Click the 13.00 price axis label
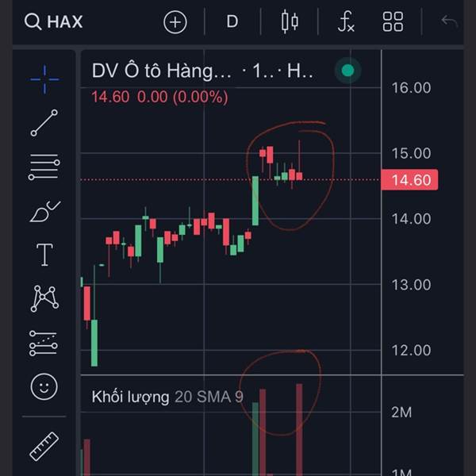 (x=411, y=285)
